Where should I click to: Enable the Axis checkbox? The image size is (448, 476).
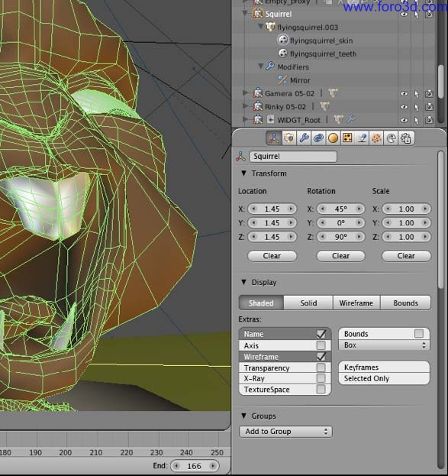point(321,345)
